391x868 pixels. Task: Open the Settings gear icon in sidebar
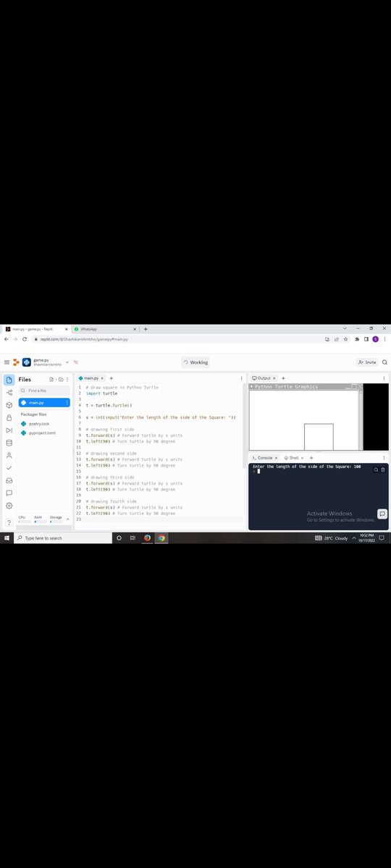click(9, 506)
